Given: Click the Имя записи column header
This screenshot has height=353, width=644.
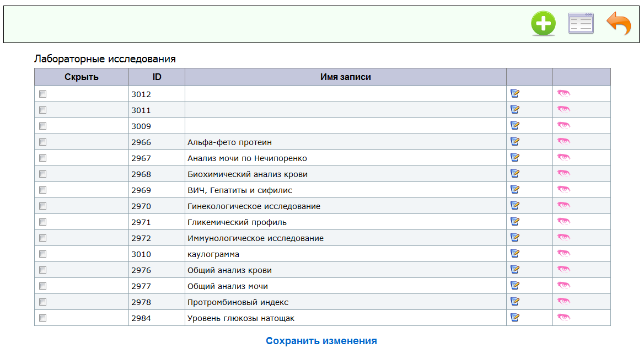Looking at the screenshot, I should tap(345, 77).
